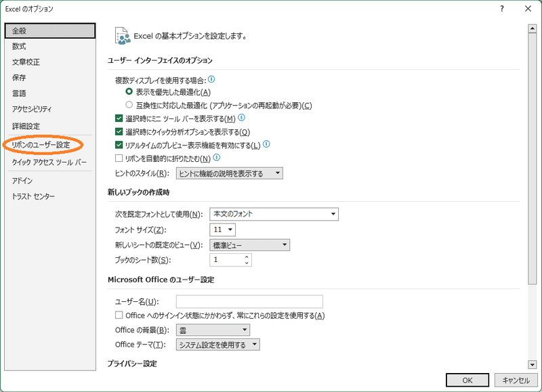Select 互換性に対応した最適化 radio button
The height and width of the screenshot is (392, 542).
coord(129,104)
